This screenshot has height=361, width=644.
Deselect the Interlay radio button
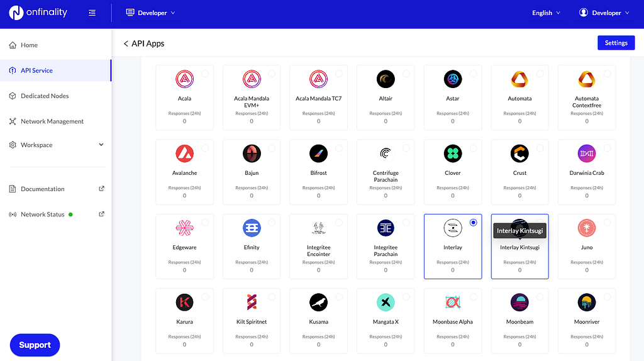click(x=473, y=222)
